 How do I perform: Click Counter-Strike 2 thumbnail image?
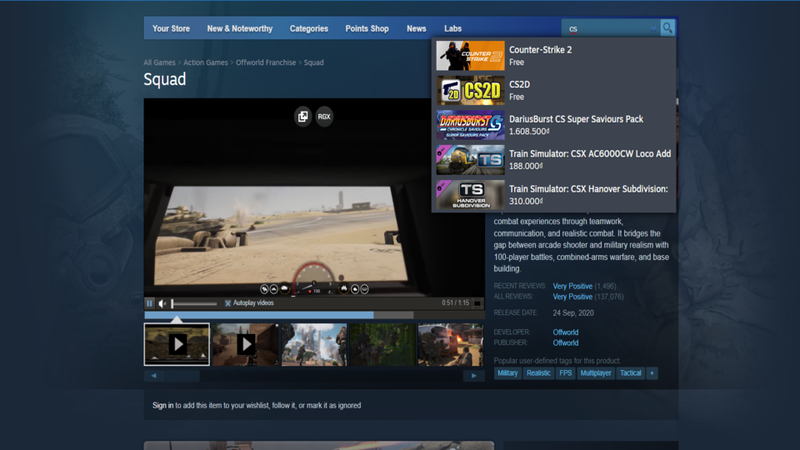pyautogui.click(x=470, y=56)
